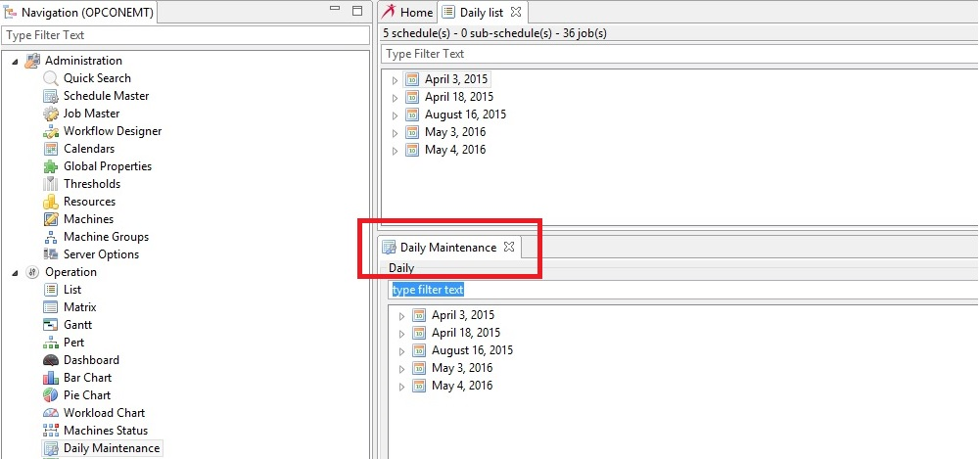Open Machine Groups from navigation
The height and width of the screenshot is (459, 980).
click(107, 237)
